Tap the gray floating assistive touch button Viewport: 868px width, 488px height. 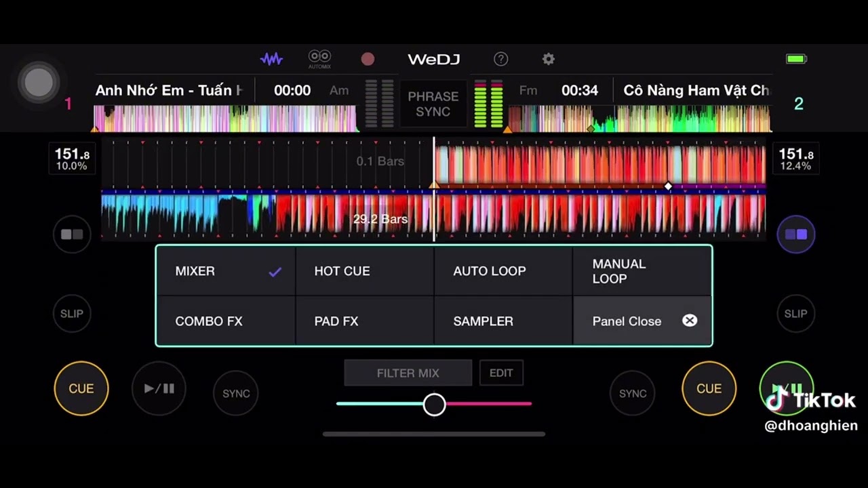point(39,83)
